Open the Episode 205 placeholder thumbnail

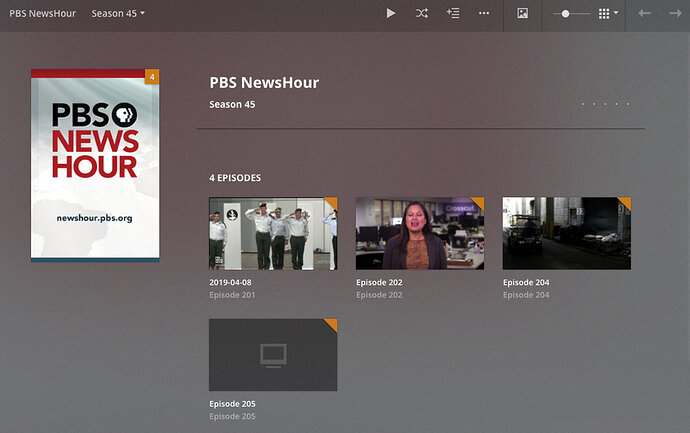click(273, 355)
